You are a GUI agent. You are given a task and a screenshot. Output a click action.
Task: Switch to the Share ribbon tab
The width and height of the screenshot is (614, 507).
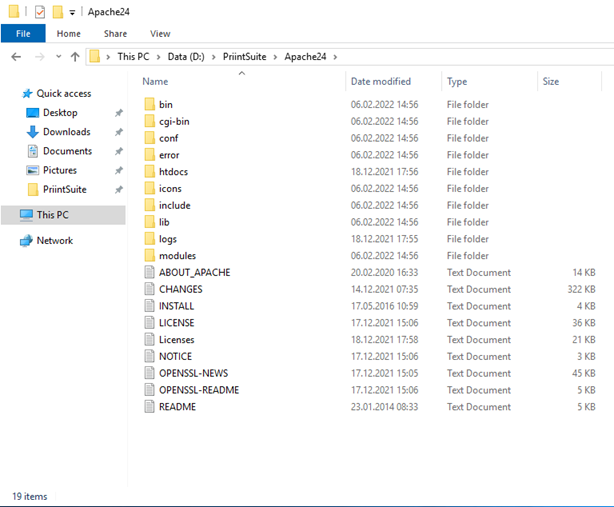click(115, 33)
